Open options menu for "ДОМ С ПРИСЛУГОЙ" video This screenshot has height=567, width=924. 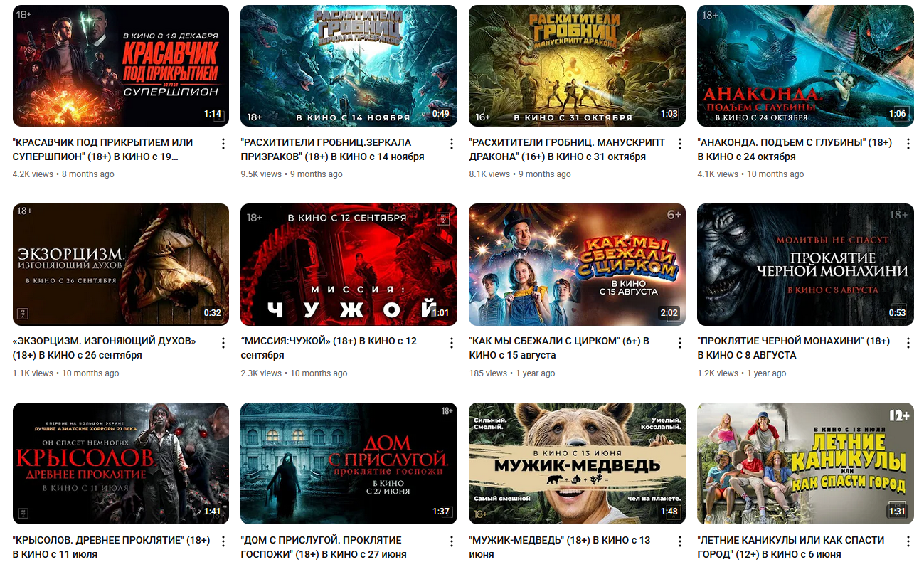point(452,541)
